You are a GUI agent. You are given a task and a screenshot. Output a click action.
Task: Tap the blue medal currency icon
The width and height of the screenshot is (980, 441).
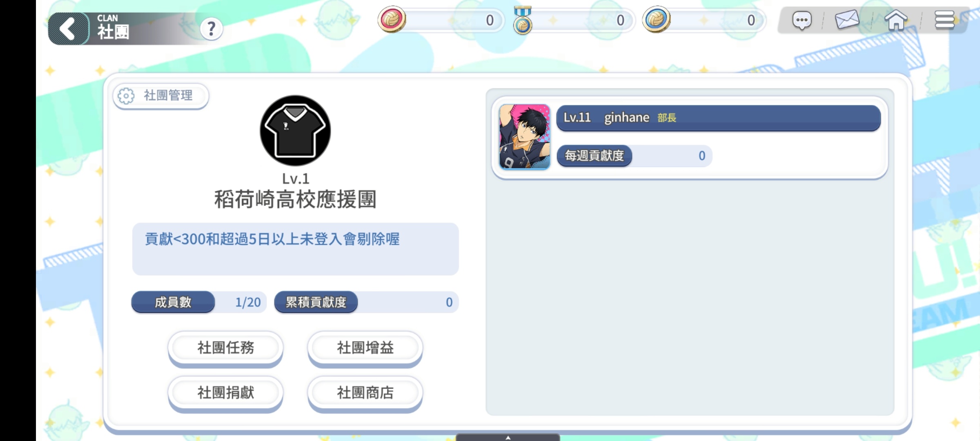[522, 20]
